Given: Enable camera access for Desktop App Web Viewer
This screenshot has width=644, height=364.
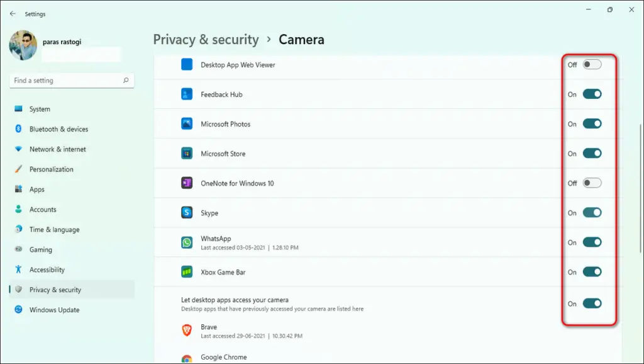Looking at the screenshot, I should 592,64.
